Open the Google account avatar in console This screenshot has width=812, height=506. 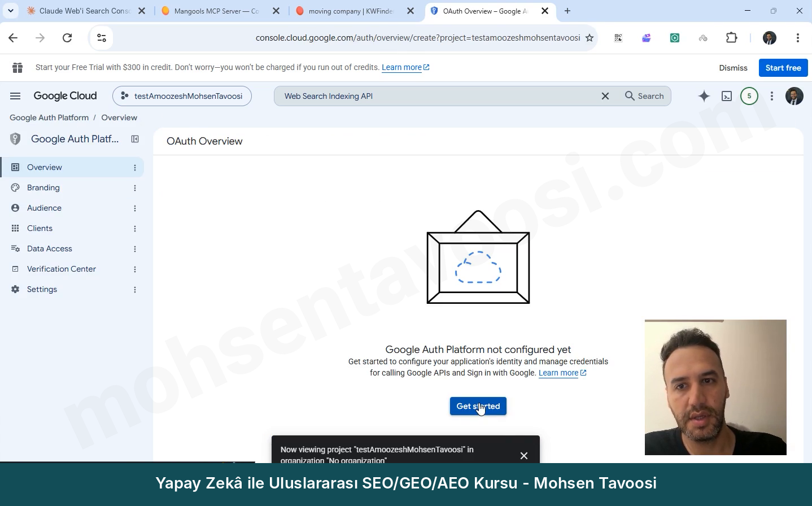[x=794, y=96]
